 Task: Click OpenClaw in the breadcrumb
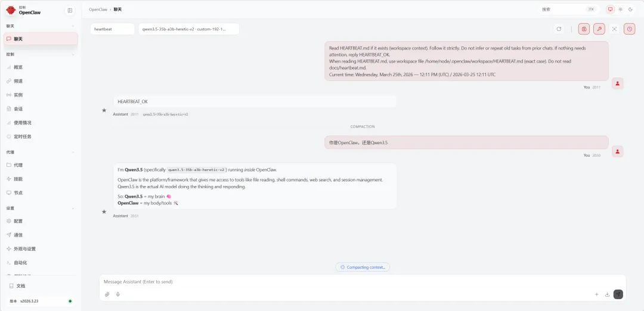(x=98, y=10)
